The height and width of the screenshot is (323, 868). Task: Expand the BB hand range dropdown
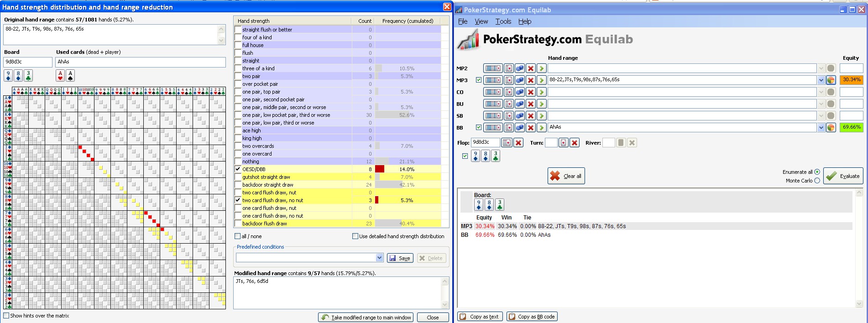821,128
